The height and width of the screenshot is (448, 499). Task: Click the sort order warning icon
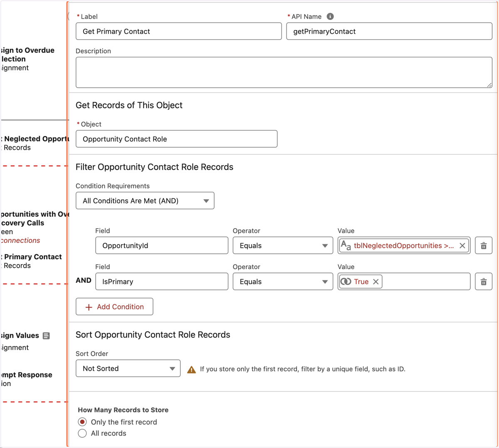tap(191, 369)
